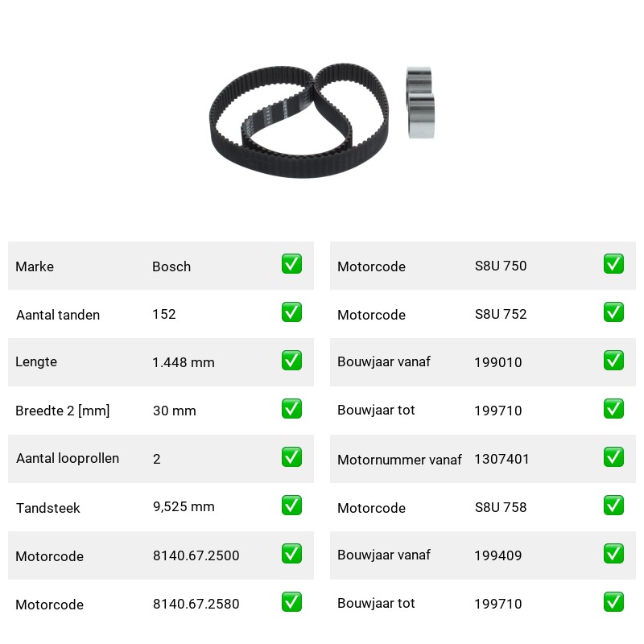
Task: Click the green checkmark beside Marke Bosch
Action: click(x=291, y=264)
